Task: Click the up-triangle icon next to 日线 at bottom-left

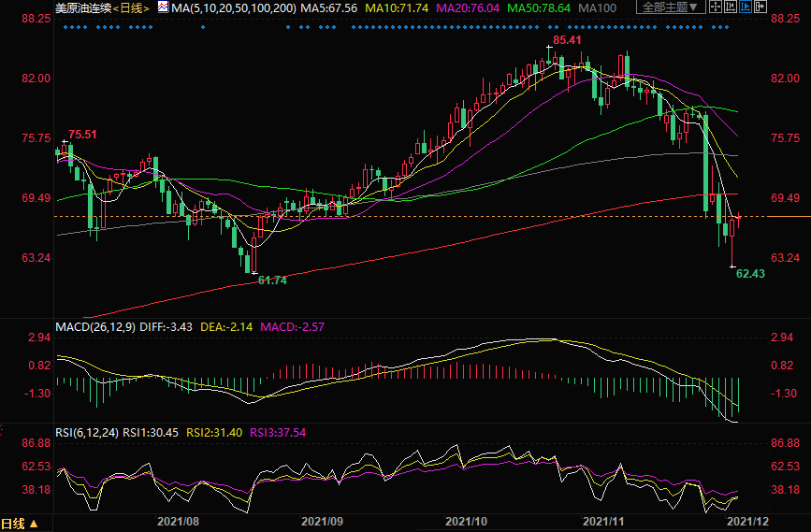Action: tap(35, 524)
